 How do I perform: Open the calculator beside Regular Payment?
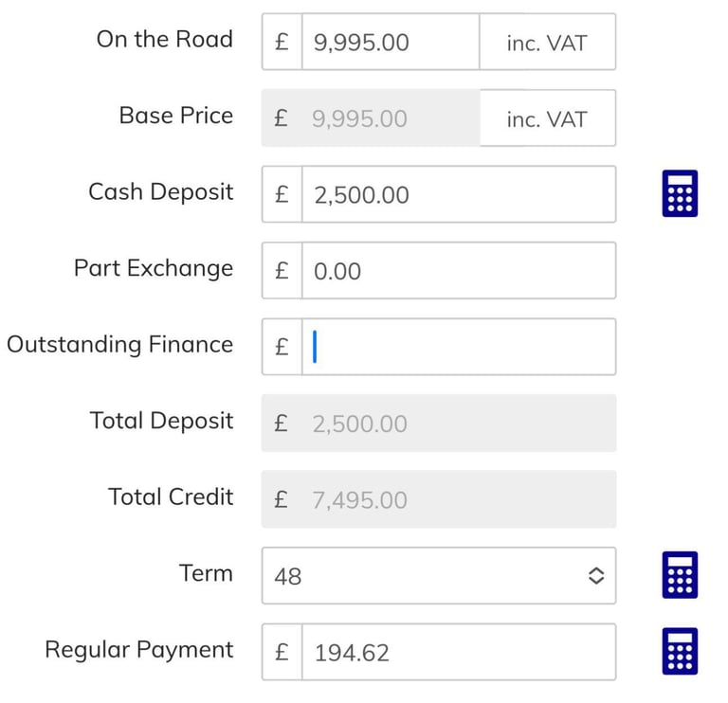point(680,651)
